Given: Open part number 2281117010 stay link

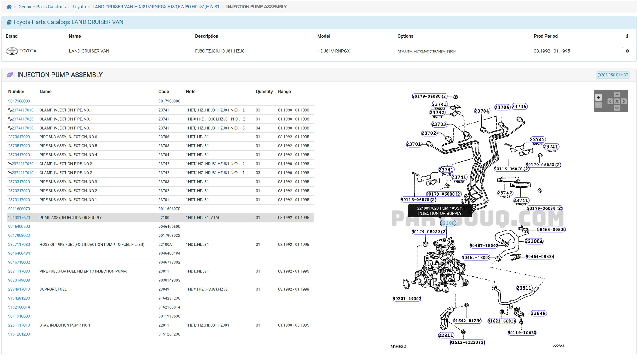Looking at the screenshot, I should tap(19, 325).
